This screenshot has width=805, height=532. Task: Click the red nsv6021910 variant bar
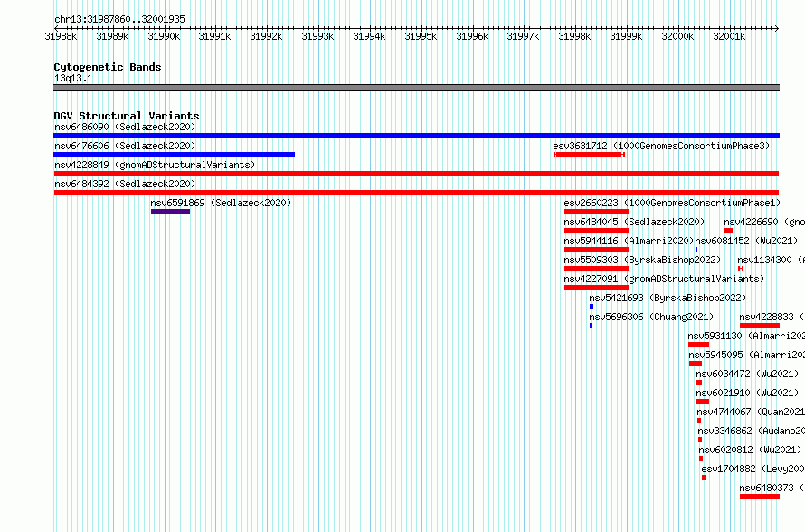(702, 402)
